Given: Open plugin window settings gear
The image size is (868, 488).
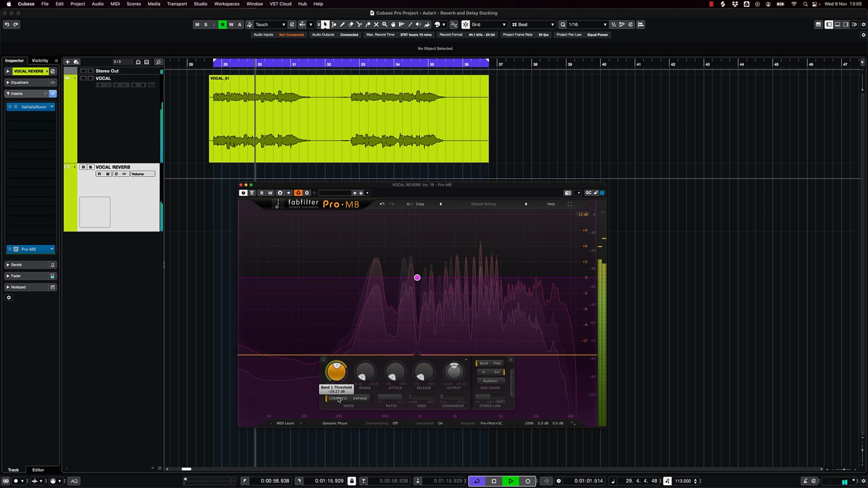Looking at the screenshot, I should click(x=307, y=193).
